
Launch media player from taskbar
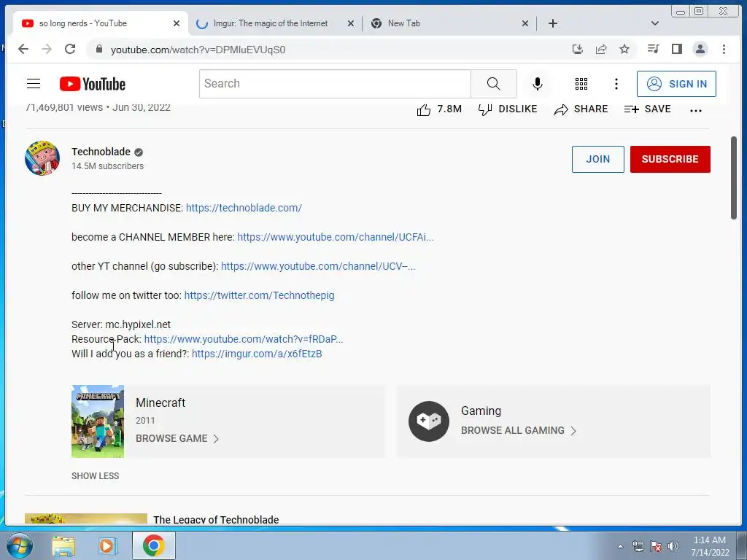point(108,545)
